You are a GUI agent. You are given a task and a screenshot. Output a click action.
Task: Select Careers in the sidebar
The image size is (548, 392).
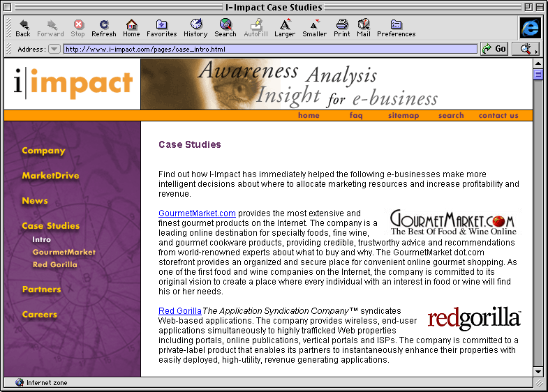click(x=40, y=315)
